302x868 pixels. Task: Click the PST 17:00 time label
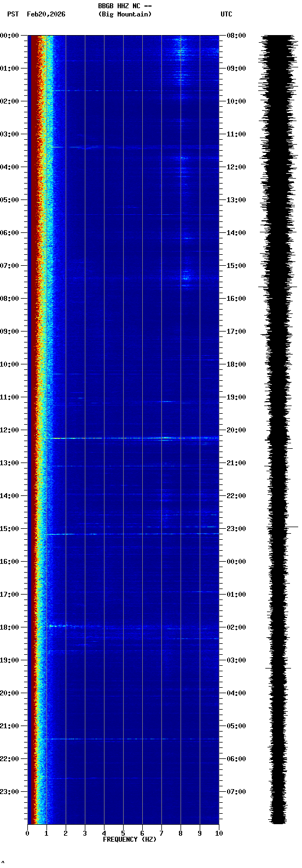coord(10,595)
